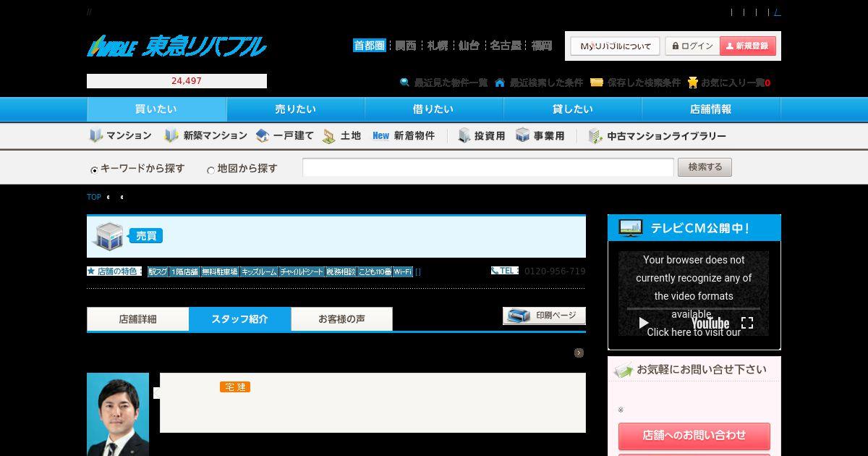Image resolution: width=868 pixels, height=456 pixels.
Task: Click the 店舗へのお問い合わせ button
Action: click(694, 436)
